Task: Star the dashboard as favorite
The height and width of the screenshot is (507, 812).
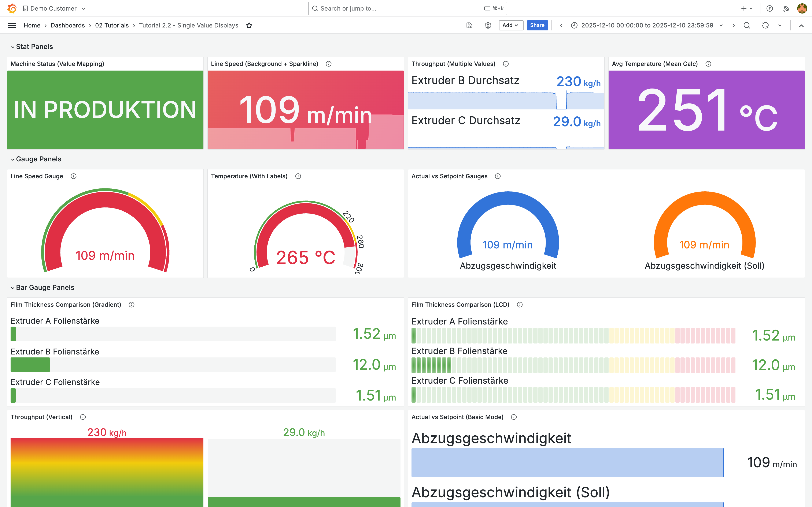Action: [249, 26]
